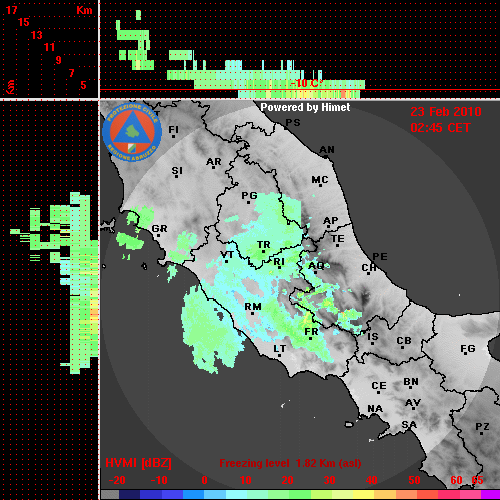Click the 'AP' city label on the map

[x=330, y=221]
